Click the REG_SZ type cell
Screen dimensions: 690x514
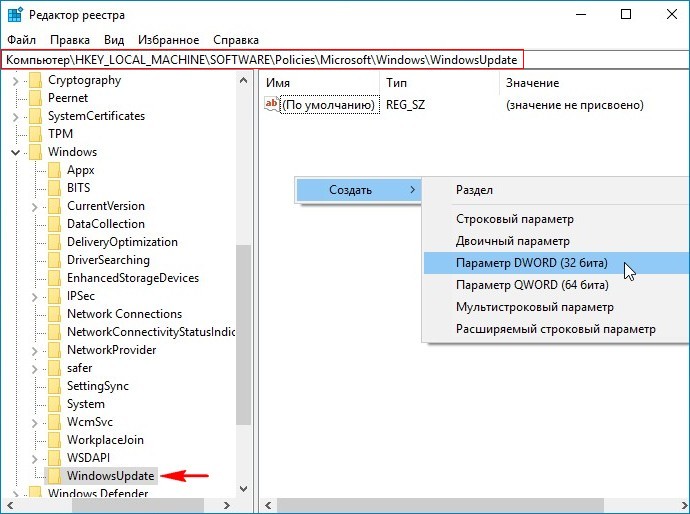click(405, 105)
